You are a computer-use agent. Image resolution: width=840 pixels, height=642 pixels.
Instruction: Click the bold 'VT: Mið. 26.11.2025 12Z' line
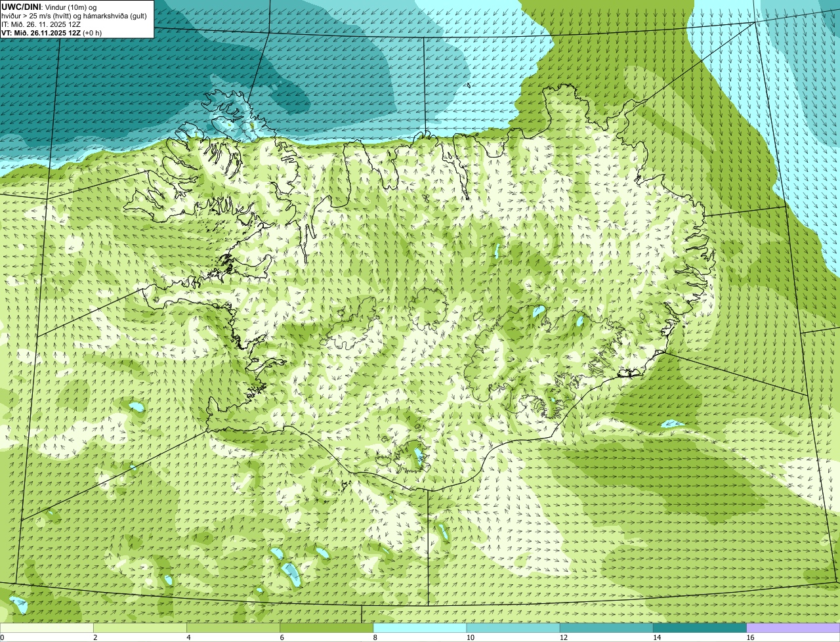[x=42, y=33]
